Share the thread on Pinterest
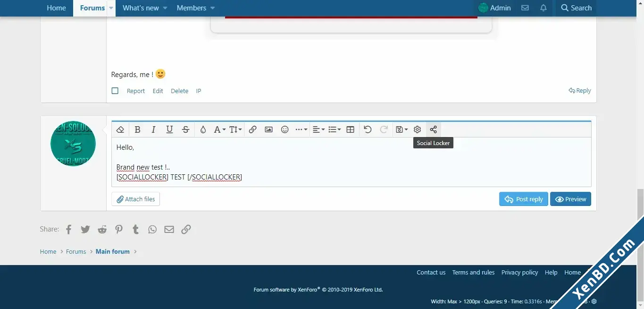The width and height of the screenshot is (644, 309). point(119,230)
